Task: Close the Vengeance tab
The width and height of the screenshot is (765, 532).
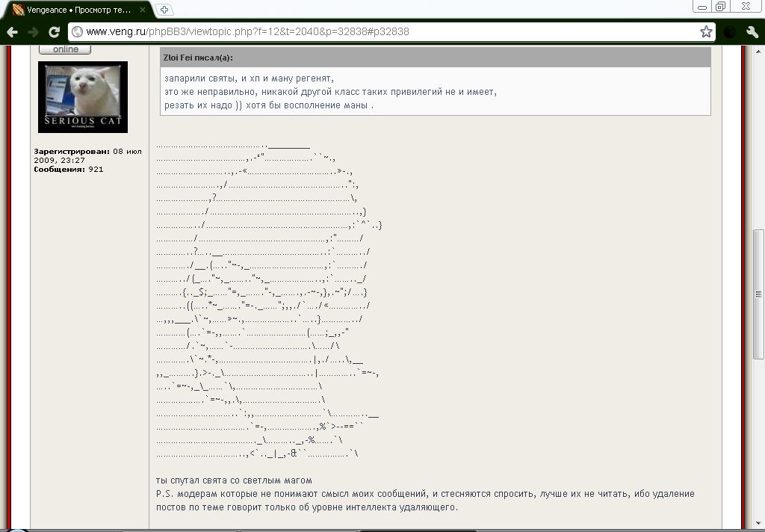Action: coord(143,9)
